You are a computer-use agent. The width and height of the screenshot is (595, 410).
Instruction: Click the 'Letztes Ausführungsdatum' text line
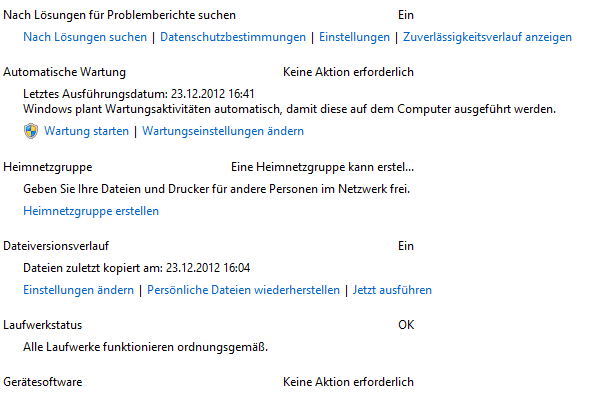(139, 94)
